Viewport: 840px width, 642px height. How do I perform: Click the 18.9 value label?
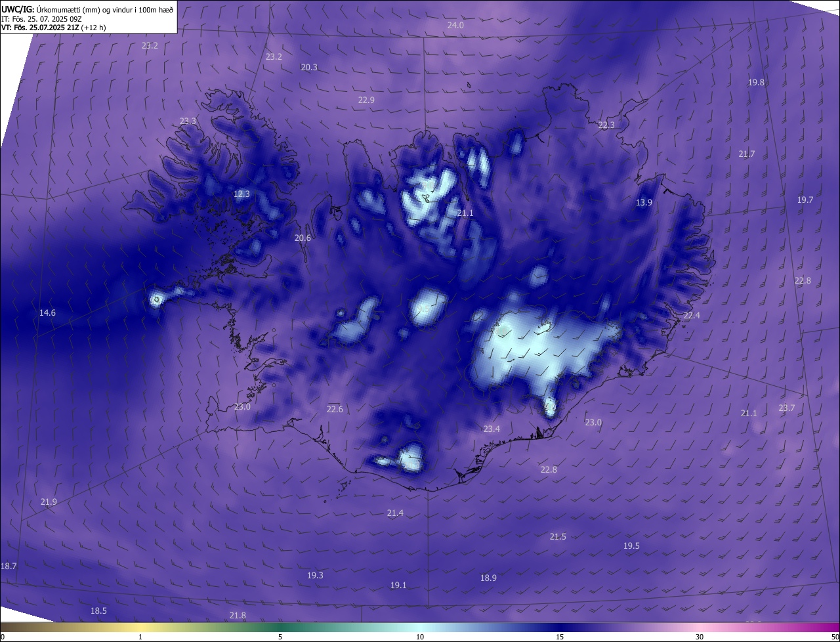(x=488, y=578)
